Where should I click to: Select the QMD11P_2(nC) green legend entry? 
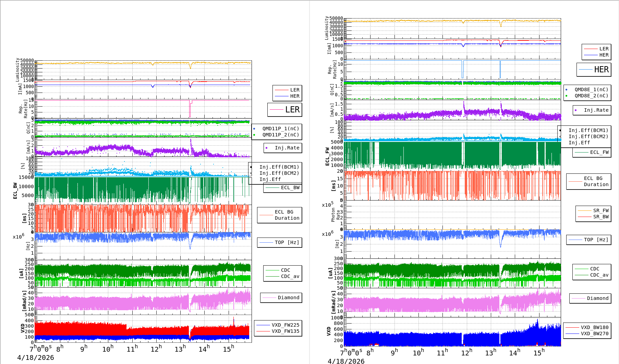[280, 135]
